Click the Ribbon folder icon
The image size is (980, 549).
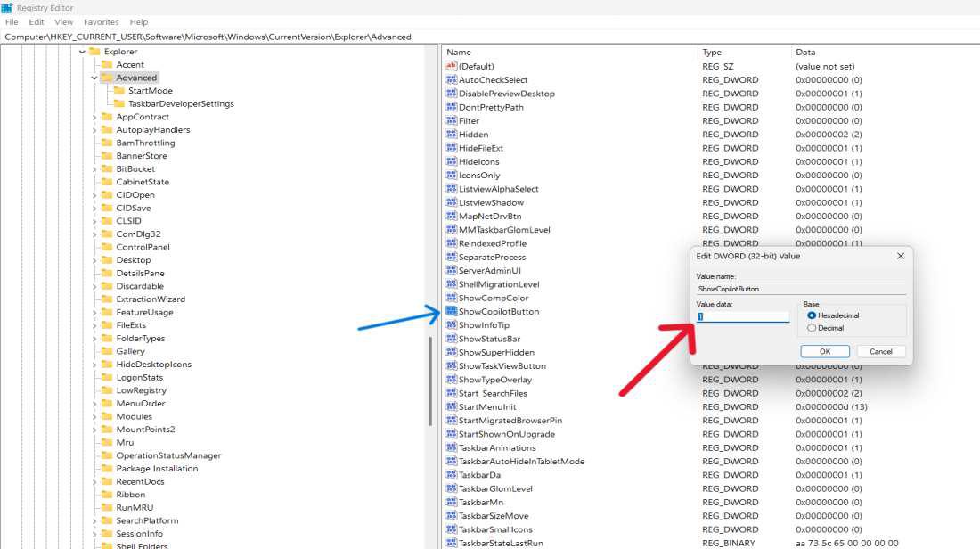107,495
